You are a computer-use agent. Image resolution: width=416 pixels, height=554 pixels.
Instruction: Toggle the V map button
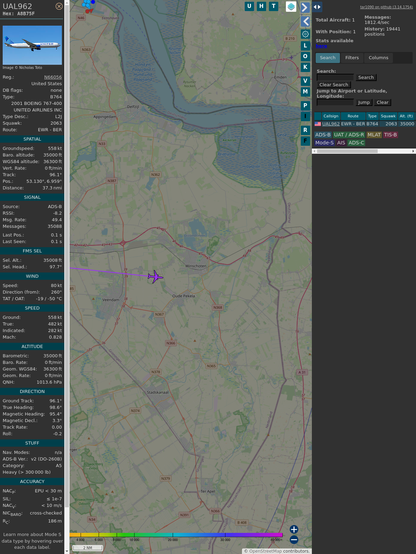pyautogui.click(x=305, y=81)
